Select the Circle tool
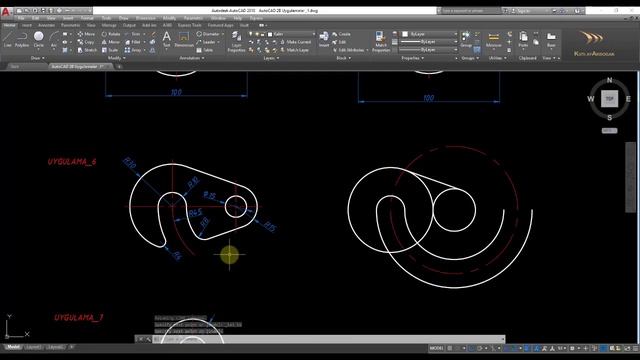The height and width of the screenshot is (360, 640). click(38, 40)
